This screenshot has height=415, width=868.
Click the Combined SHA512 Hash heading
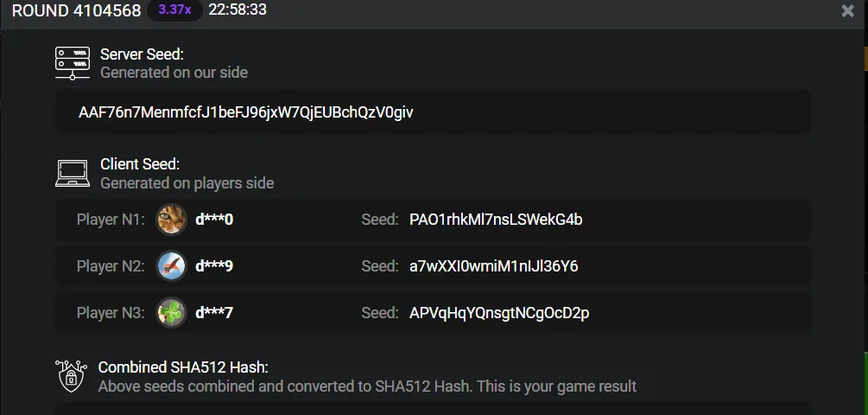pos(183,367)
